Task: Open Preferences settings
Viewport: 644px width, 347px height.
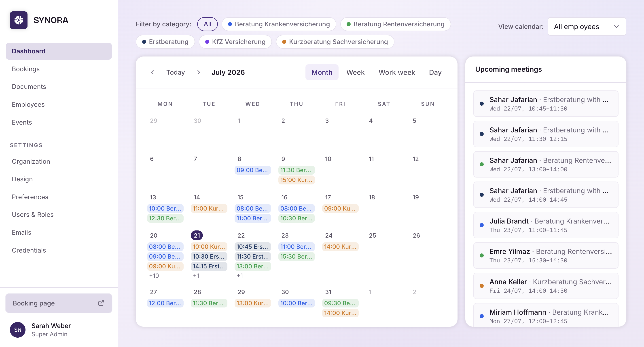Action: pyautogui.click(x=59, y=197)
